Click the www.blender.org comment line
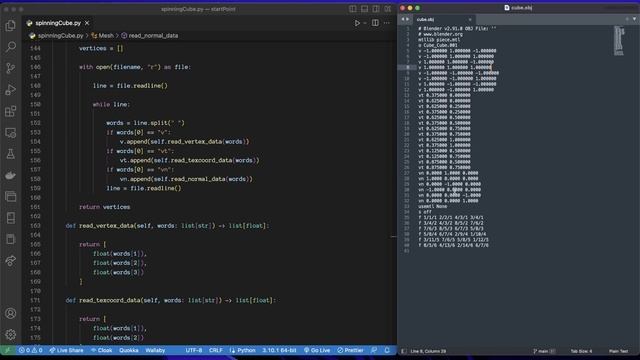The width and height of the screenshot is (640, 360). pyautogui.click(x=440, y=34)
